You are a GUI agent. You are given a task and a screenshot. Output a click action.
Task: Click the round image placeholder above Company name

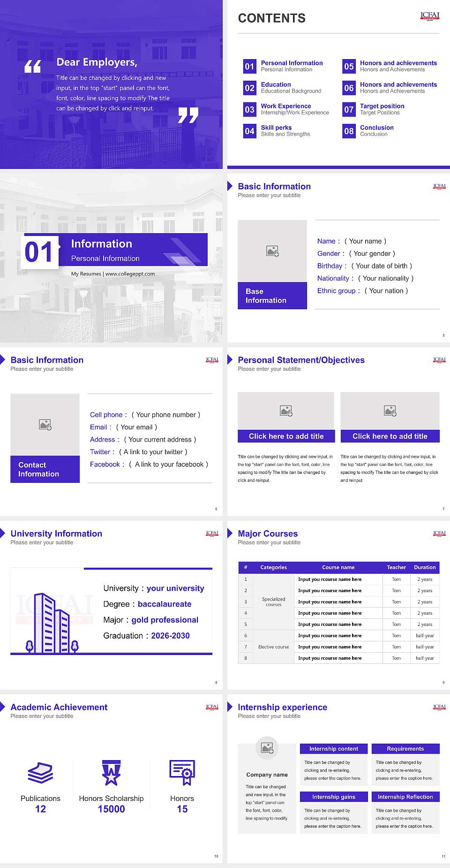coord(267,747)
